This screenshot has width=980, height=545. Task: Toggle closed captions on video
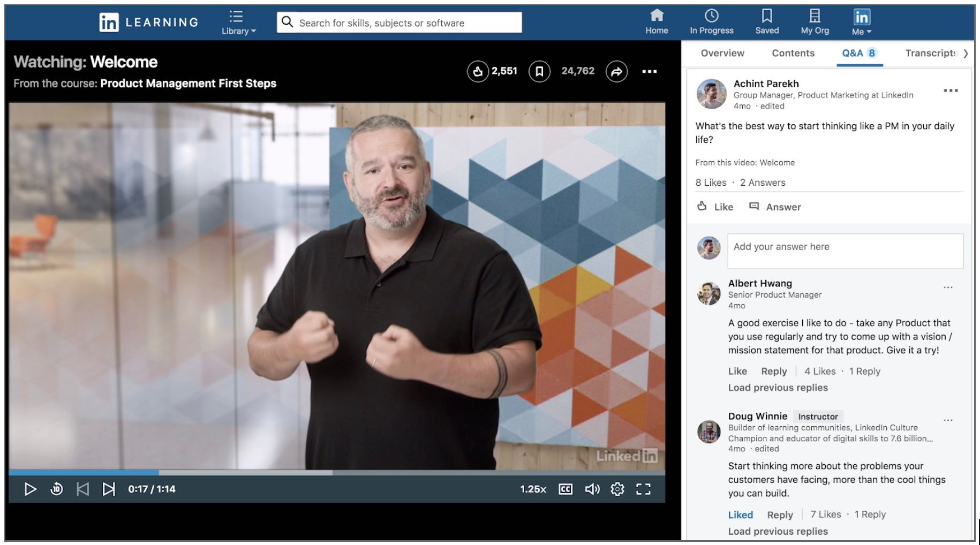[566, 489]
